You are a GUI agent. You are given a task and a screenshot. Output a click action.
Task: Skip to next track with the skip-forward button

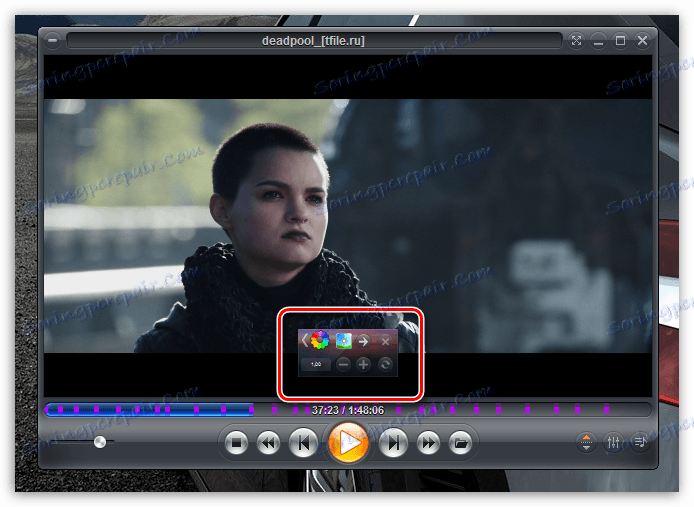pyautogui.click(x=393, y=442)
